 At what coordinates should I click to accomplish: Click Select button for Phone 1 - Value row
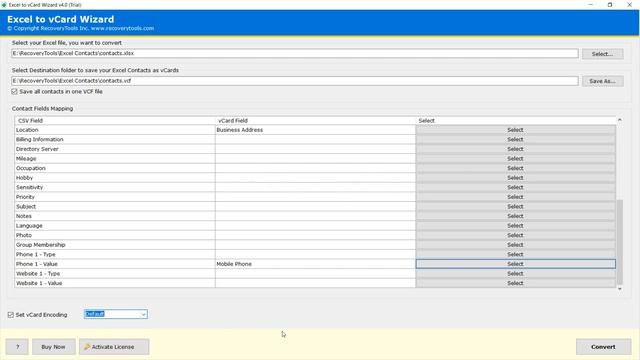516,264
